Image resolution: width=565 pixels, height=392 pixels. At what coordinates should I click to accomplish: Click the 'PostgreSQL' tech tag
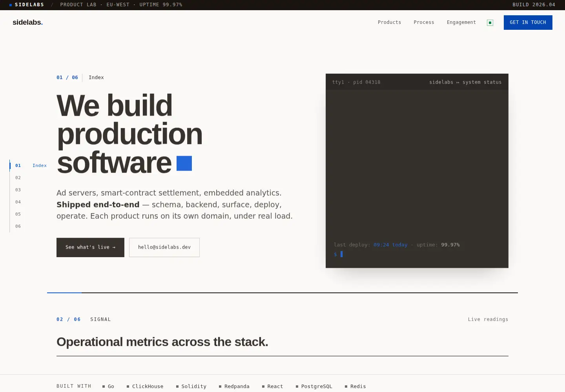314,387
